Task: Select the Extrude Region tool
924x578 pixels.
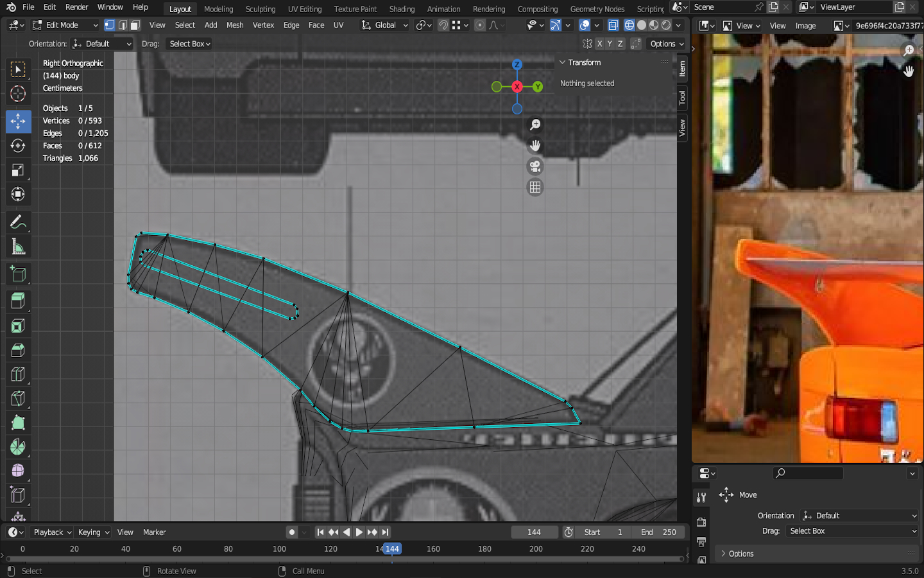Action: pos(18,301)
